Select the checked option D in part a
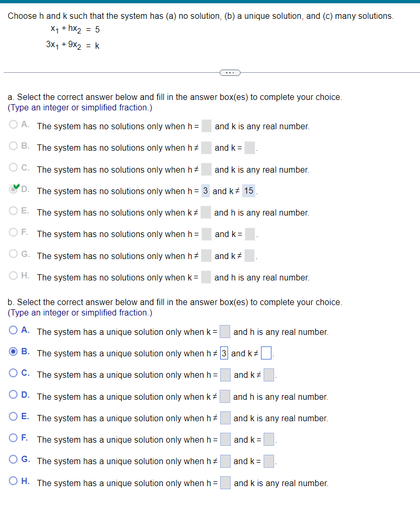Screen dimensions: 420x506 pyautogui.click(x=14, y=188)
